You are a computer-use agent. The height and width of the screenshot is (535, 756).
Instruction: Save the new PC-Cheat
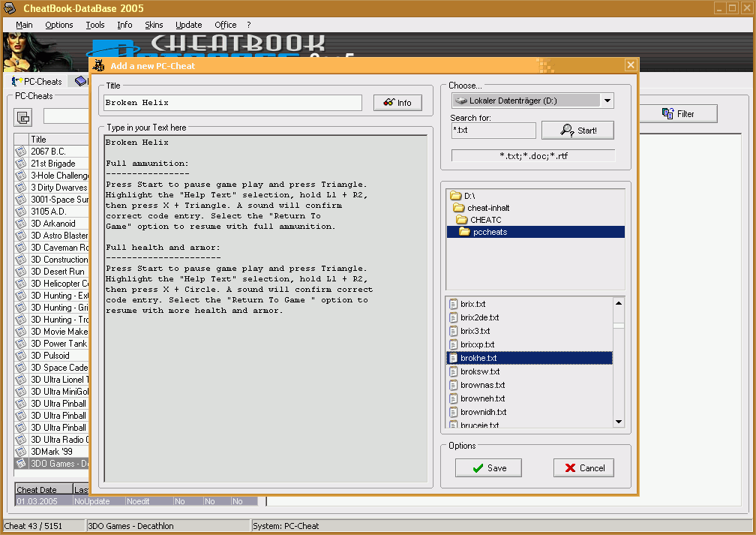click(x=490, y=467)
